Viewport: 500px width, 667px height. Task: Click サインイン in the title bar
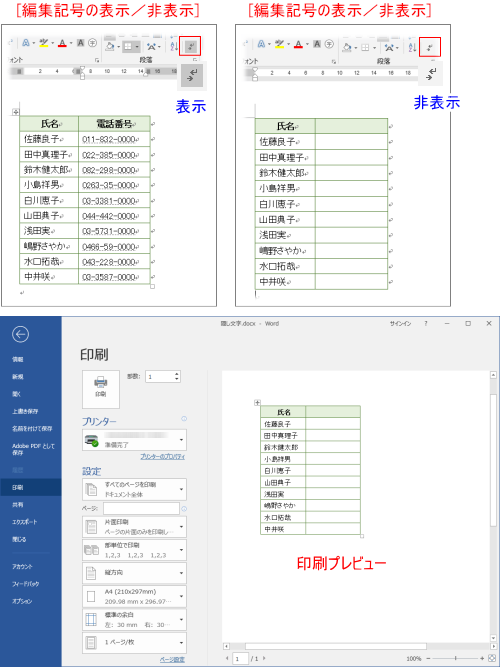point(400,324)
